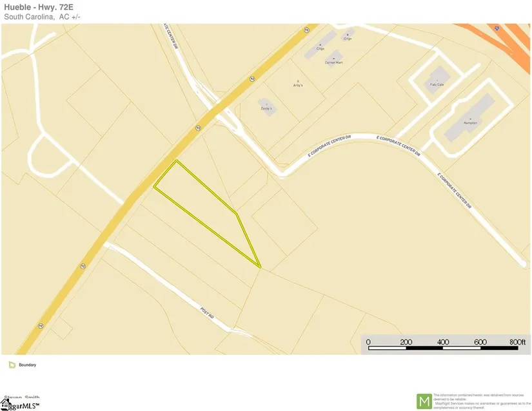Click the interstate shield on orange highway
The height and width of the screenshot is (411, 532).
click(x=497, y=28)
